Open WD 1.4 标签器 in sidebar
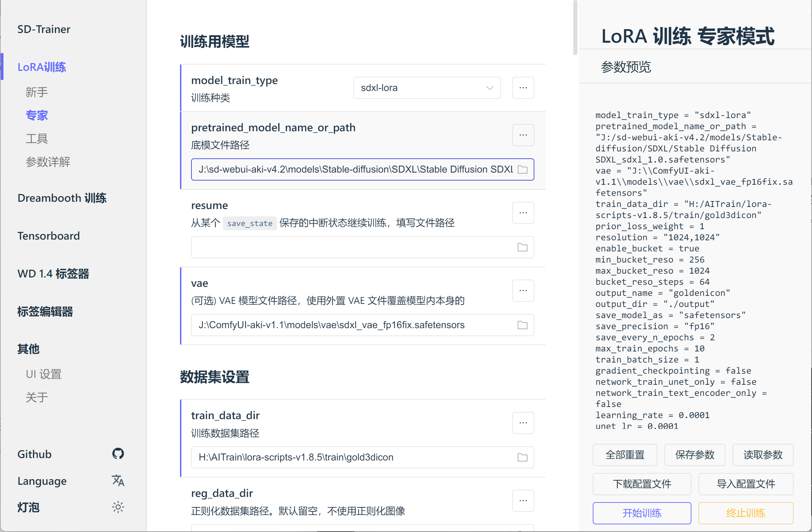 [x=53, y=274]
